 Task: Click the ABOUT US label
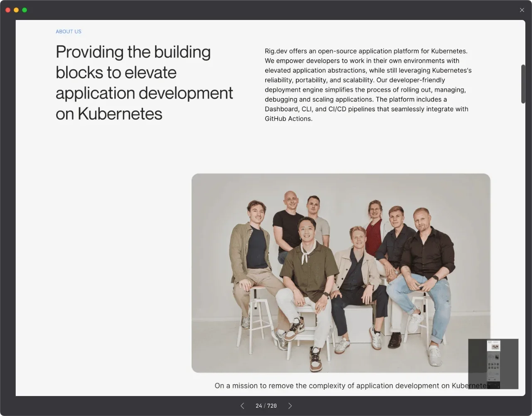69,32
